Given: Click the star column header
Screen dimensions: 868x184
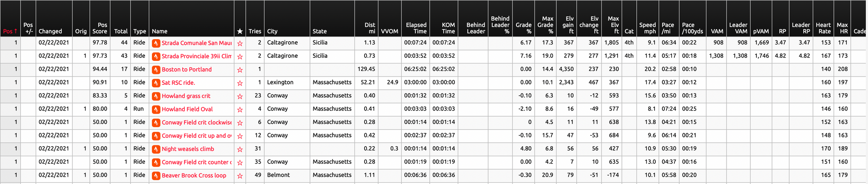Looking at the screenshot, I should click(x=240, y=31).
